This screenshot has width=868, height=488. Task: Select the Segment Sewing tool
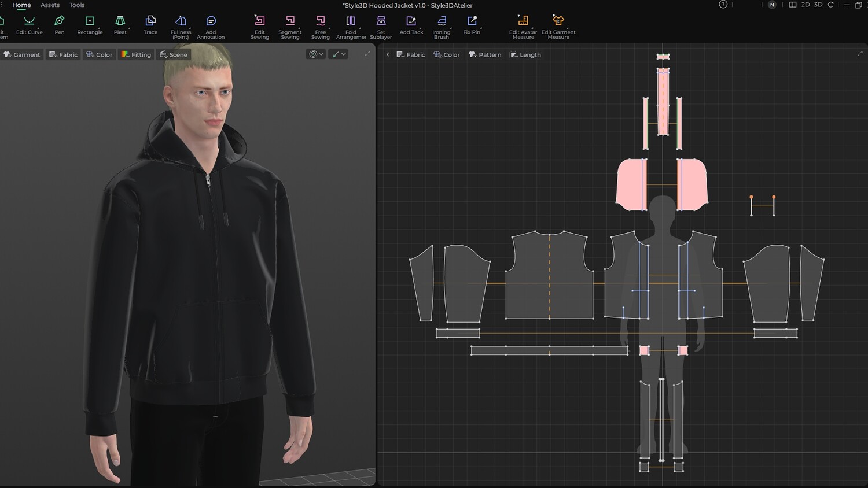pyautogui.click(x=290, y=27)
